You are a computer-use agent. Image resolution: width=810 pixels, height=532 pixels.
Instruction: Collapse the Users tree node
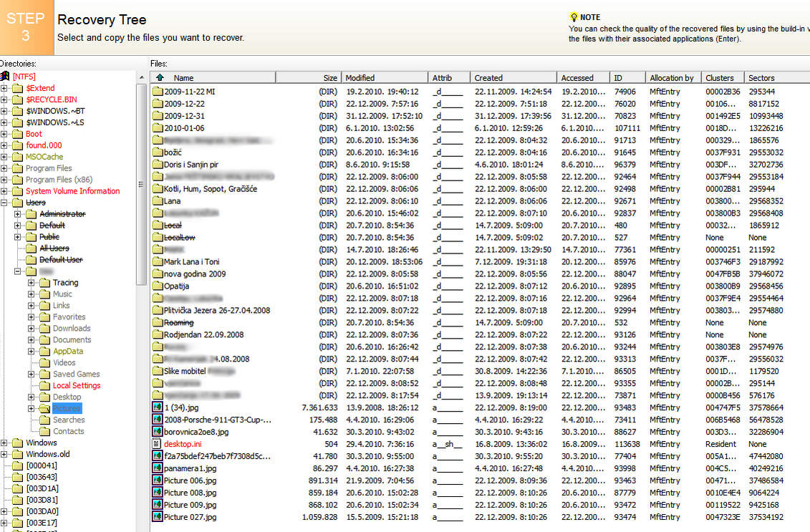click(5, 203)
